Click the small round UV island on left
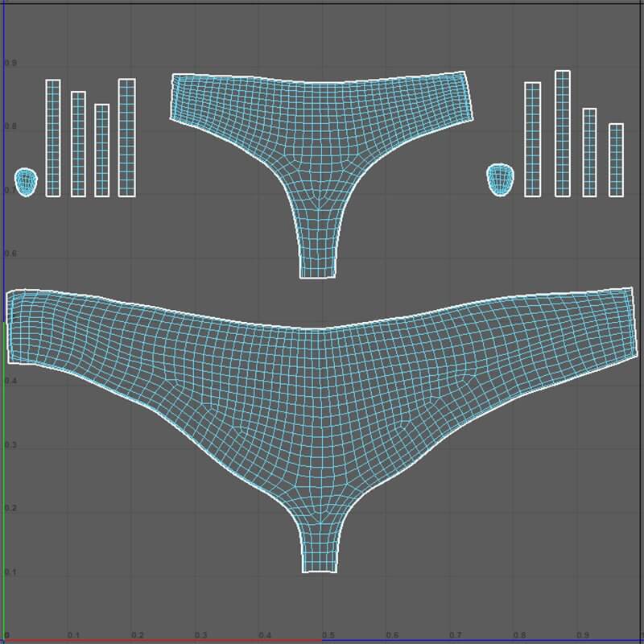The image size is (644, 644). (x=27, y=182)
